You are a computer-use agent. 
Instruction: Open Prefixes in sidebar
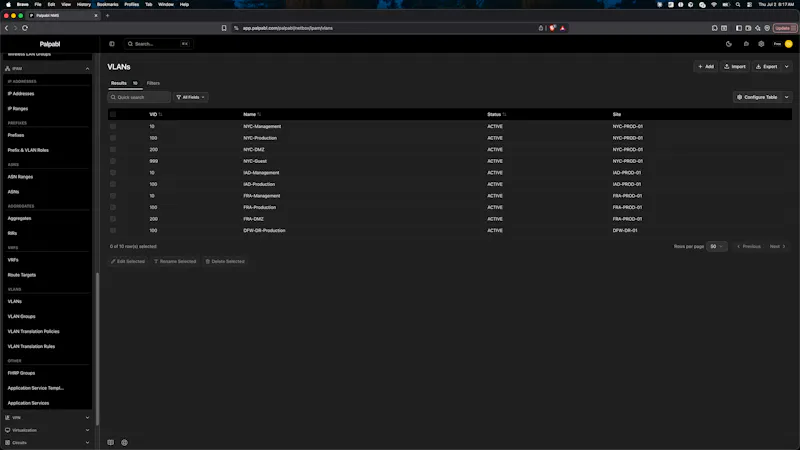point(16,135)
